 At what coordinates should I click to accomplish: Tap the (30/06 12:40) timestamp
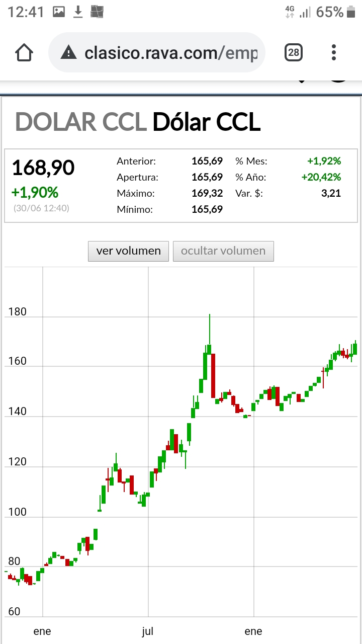coord(41,208)
